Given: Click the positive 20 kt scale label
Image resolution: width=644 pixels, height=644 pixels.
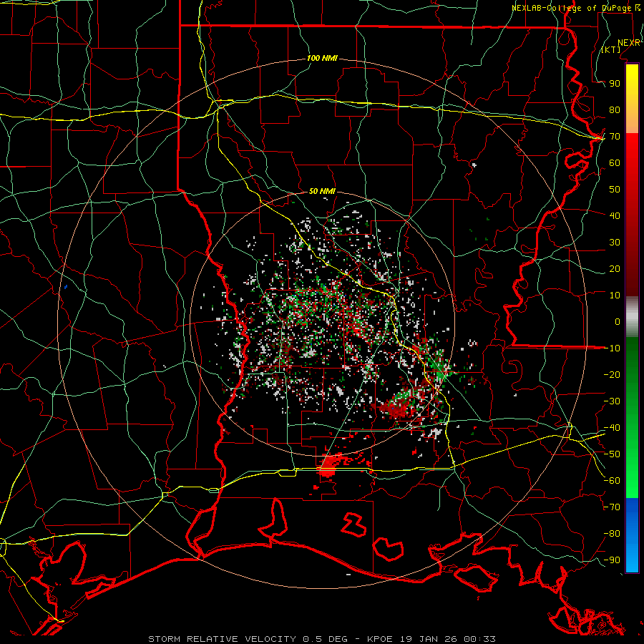Looking at the screenshot, I should point(615,269).
